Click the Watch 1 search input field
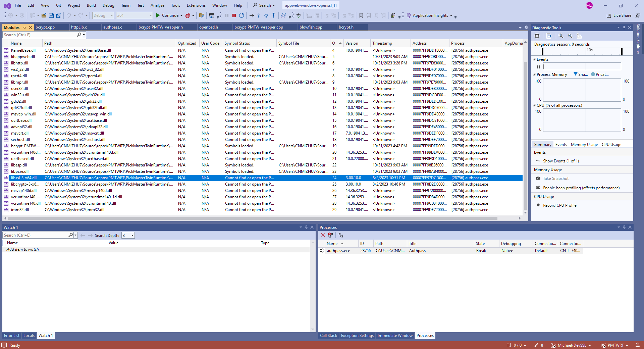 click(x=35, y=235)
